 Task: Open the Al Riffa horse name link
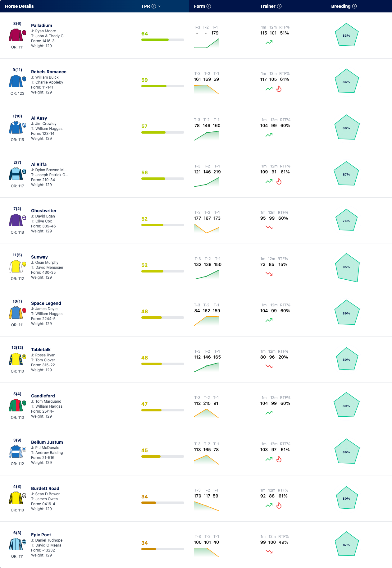click(39, 164)
